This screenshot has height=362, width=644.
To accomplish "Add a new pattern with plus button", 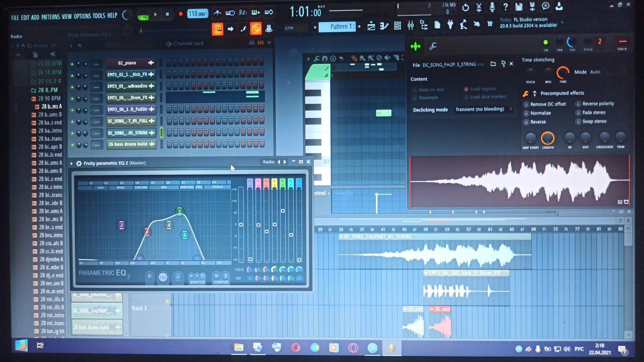I will pos(359,27).
